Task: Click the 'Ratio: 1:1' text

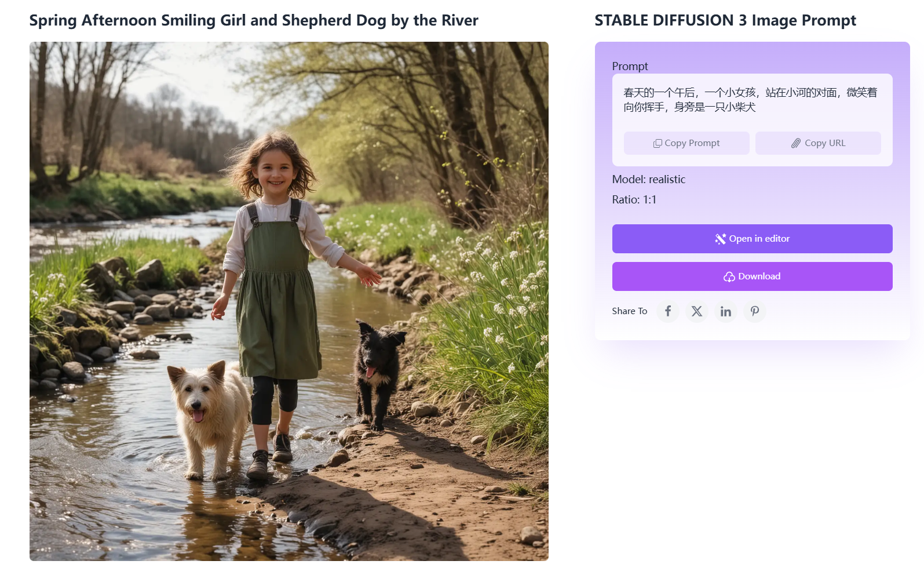Action: pyautogui.click(x=634, y=200)
